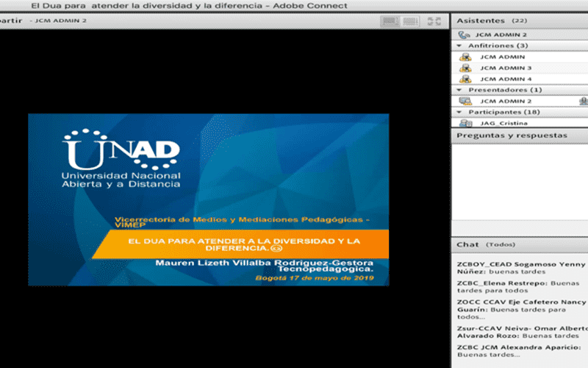Click the Asistentes (22) pod header
The image size is (588, 368).
pos(520,21)
